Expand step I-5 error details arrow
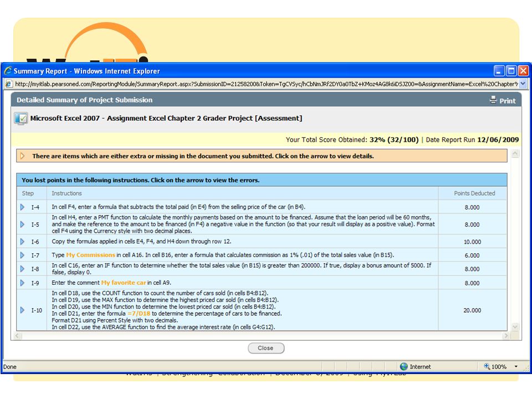This screenshot has height=399, width=532. 22,224
